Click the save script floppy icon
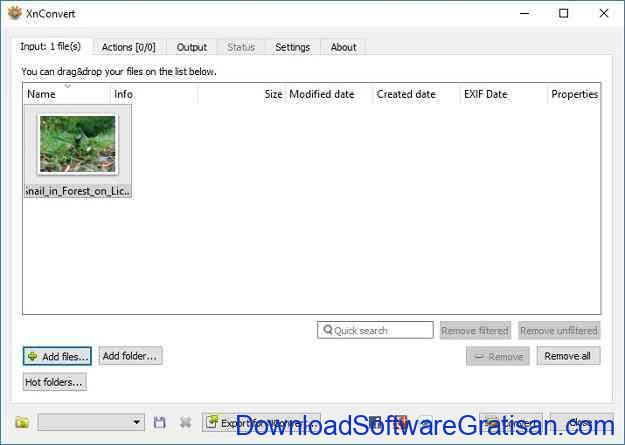Image resolution: width=625 pixels, height=445 pixels. 159,422
